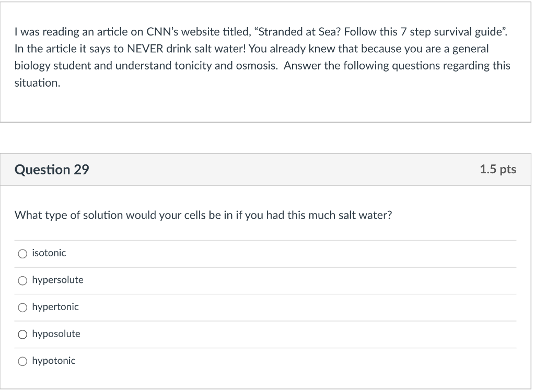Image resolution: width=535 pixels, height=392 pixels.
Task: Click the 1.5 pts score label
Action: pyautogui.click(x=498, y=169)
